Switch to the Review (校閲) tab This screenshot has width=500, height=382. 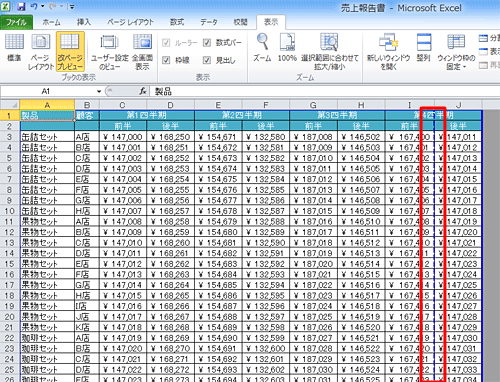(x=240, y=22)
